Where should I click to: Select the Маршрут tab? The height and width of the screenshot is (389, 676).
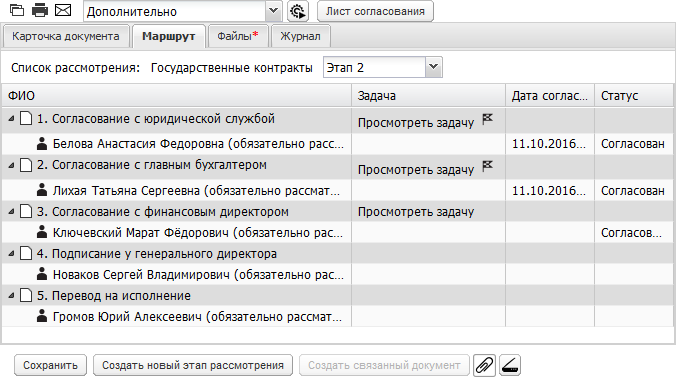(x=169, y=36)
